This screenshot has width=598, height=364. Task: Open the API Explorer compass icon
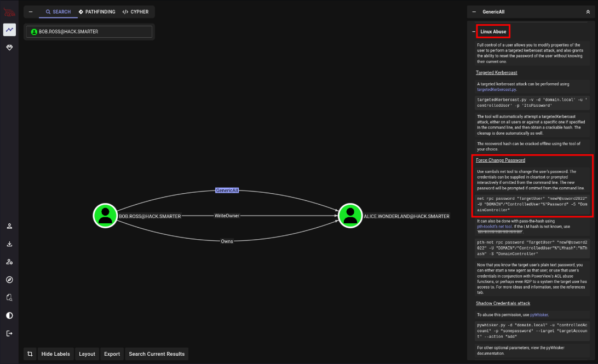9,280
